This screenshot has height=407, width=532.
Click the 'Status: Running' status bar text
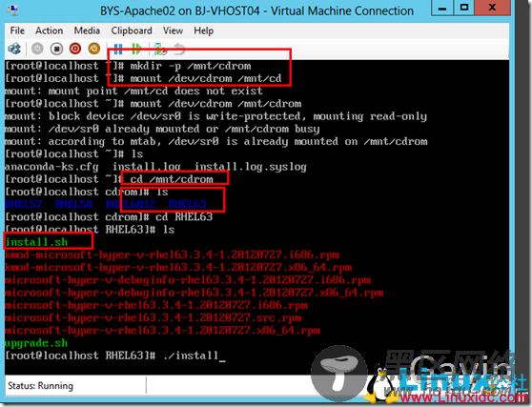click(x=40, y=386)
